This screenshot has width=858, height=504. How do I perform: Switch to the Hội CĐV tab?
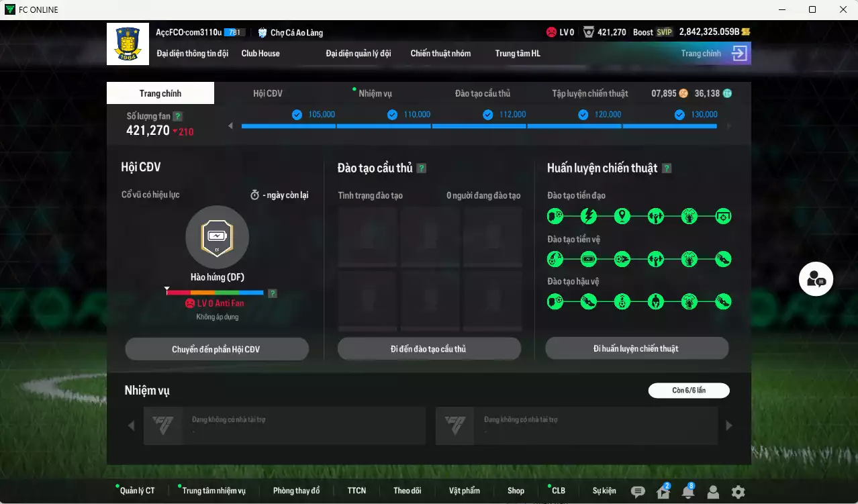(x=267, y=93)
